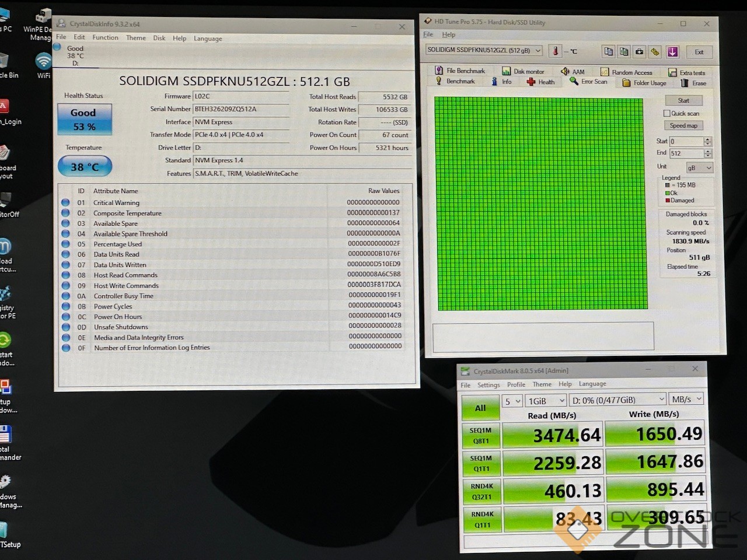
Task: Click the 38 °C temperature button in CrystalDiskInfo
Action: click(x=85, y=167)
